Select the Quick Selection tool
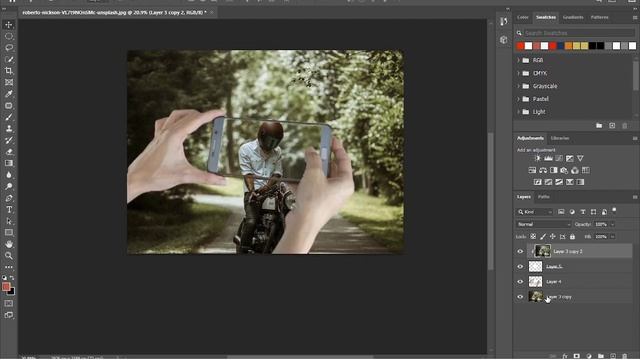Screen dimensions: 640x360 click(x=9, y=60)
